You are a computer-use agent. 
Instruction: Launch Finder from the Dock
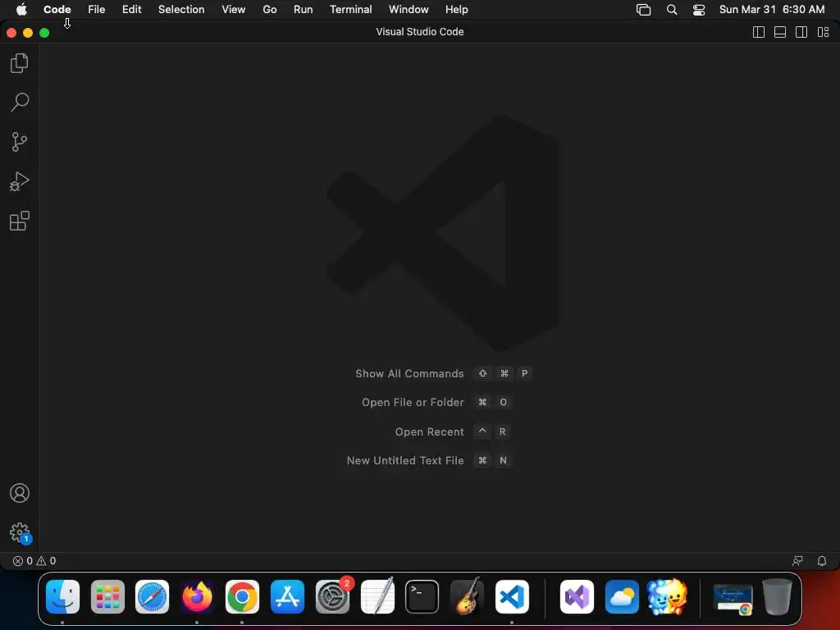[62, 597]
